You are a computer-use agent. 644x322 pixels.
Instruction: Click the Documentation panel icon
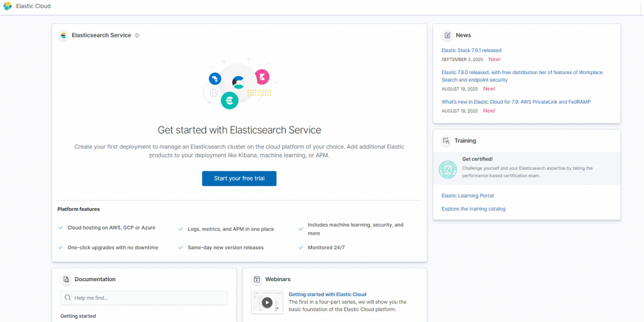(x=66, y=279)
